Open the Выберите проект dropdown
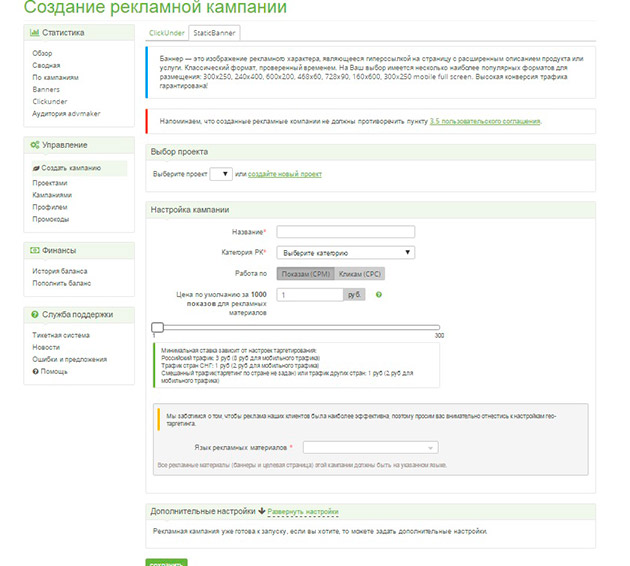Image resolution: width=630 pixels, height=566 pixels. [x=221, y=174]
